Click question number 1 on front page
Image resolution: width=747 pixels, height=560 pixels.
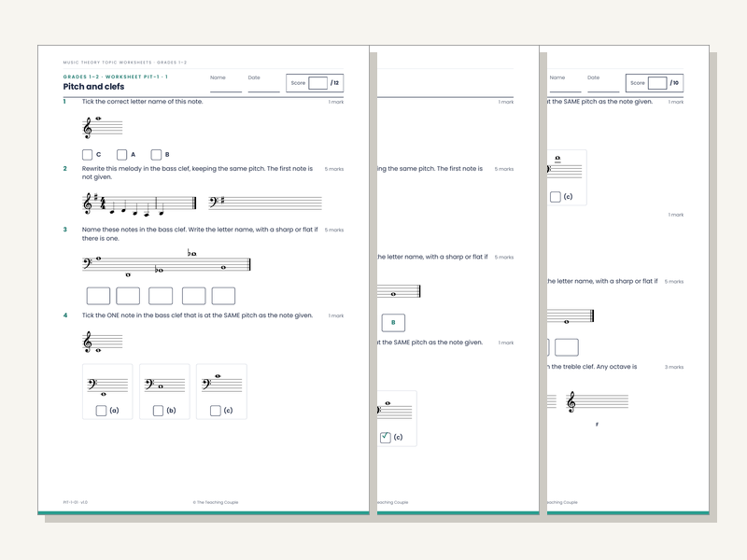pyautogui.click(x=64, y=102)
